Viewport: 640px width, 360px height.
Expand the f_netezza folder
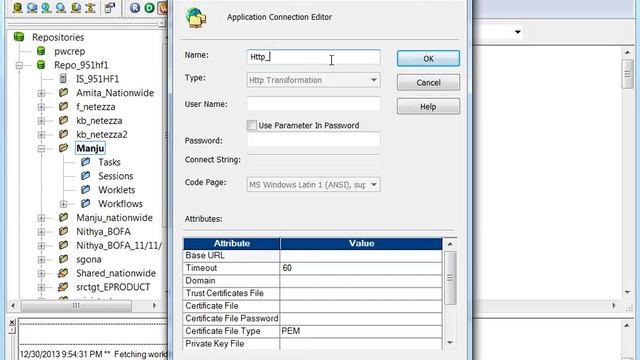tap(41, 107)
